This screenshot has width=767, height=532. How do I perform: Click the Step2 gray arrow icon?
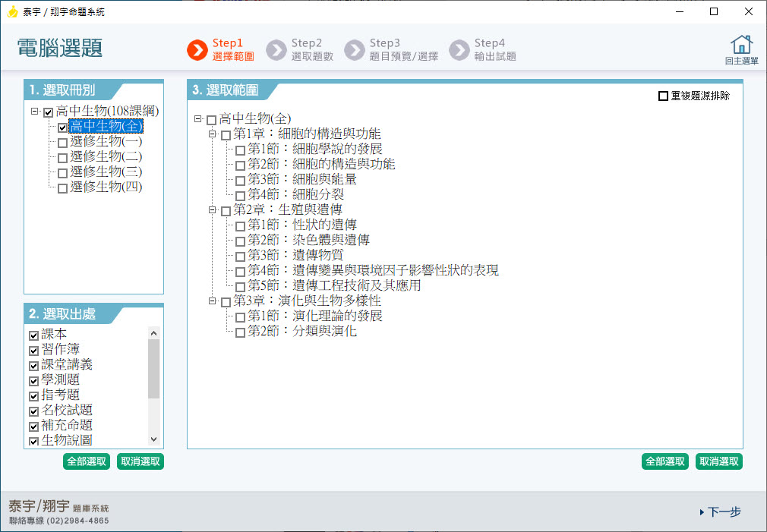tap(276, 50)
